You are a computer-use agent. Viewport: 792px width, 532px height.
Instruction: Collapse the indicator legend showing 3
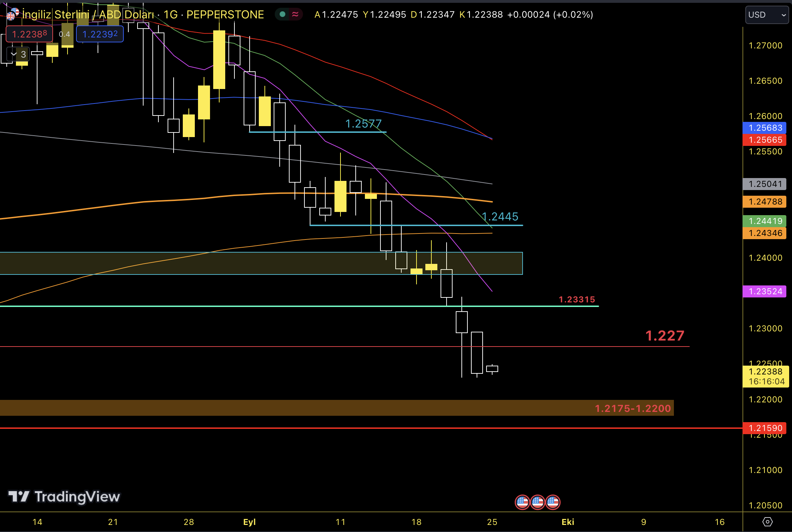coord(18,54)
